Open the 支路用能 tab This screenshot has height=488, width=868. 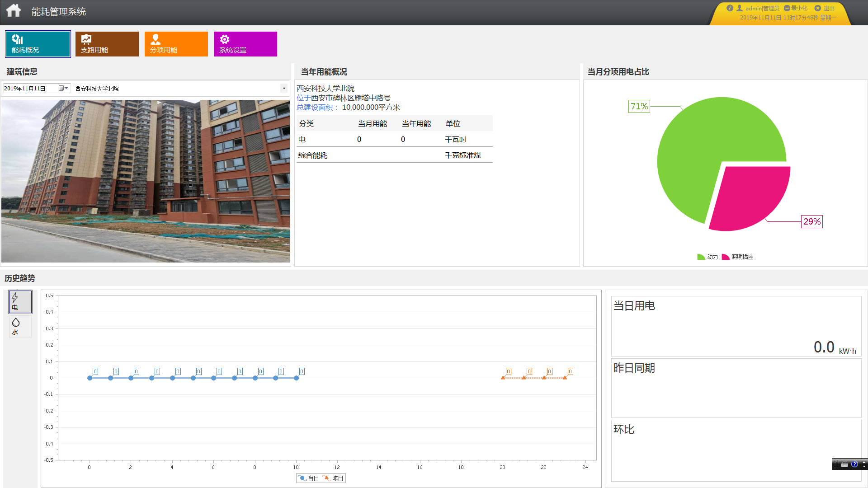coord(107,44)
